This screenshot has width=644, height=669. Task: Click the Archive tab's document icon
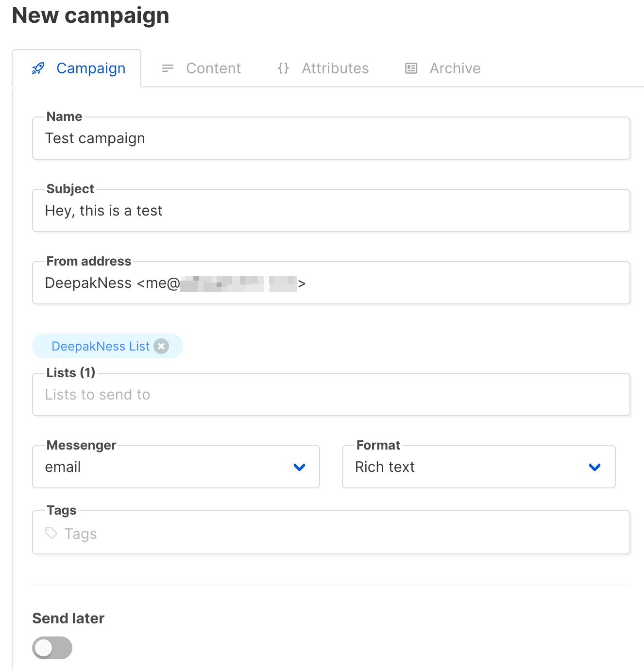[x=410, y=68]
